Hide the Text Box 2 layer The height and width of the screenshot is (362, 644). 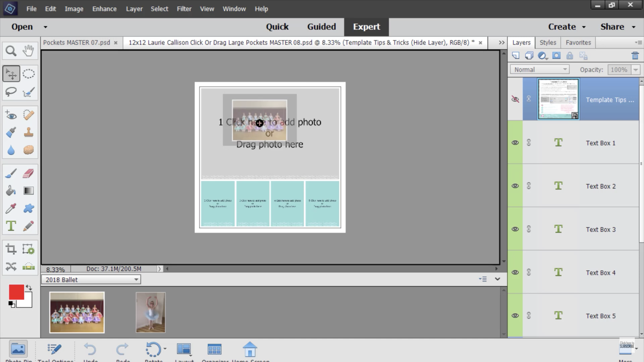pyautogui.click(x=515, y=186)
